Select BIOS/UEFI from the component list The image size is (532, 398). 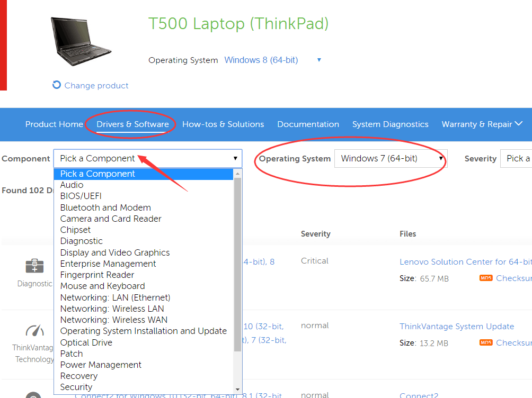coord(144,196)
